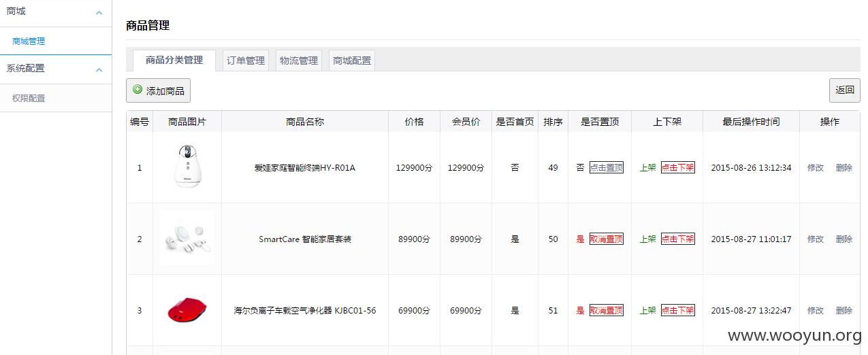Screen dimensions: 868x355
Task: Click the 排序 column header
Action: tap(553, 122)
